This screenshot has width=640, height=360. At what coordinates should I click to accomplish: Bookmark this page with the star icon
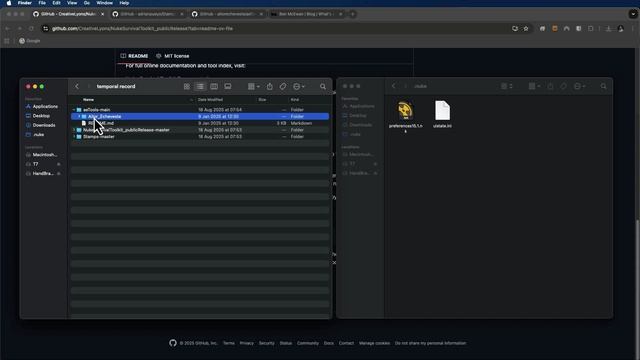pyautogui.click(x=526, y=29)
